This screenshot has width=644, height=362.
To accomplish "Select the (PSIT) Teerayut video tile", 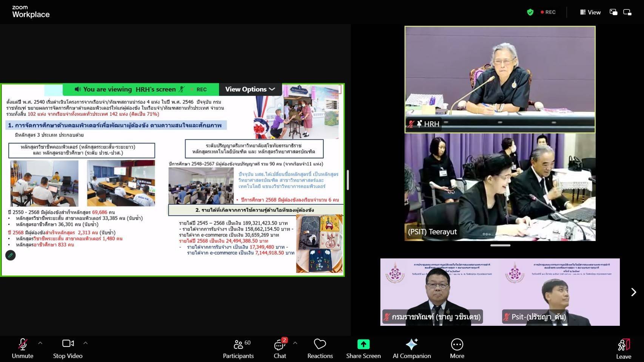I will coord(500,187).
